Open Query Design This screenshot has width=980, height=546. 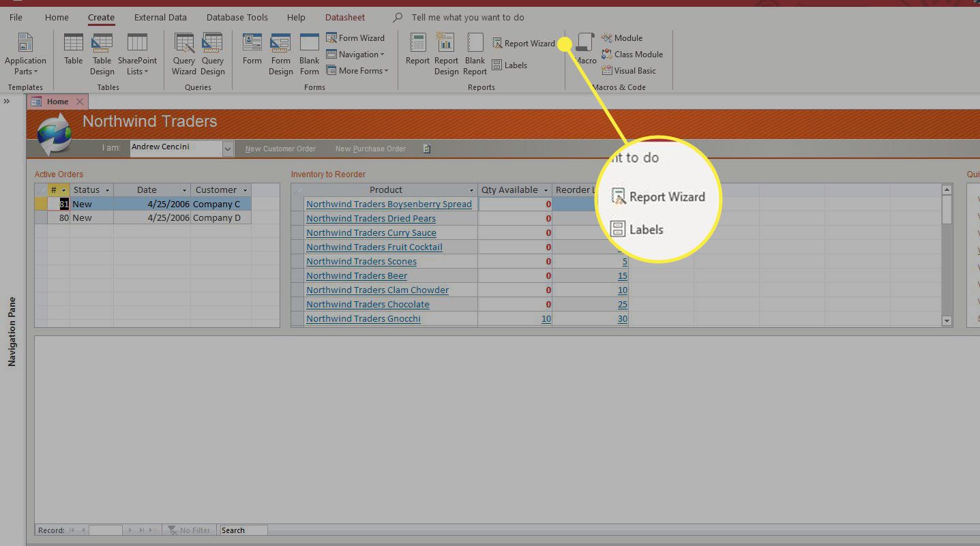[x=213, y=54]
